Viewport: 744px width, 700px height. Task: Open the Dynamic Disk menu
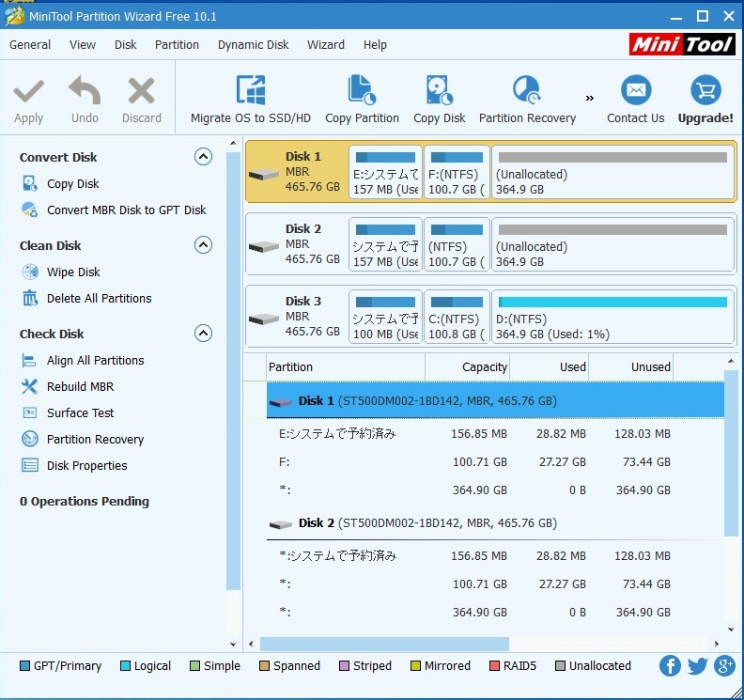coord(253,44)
